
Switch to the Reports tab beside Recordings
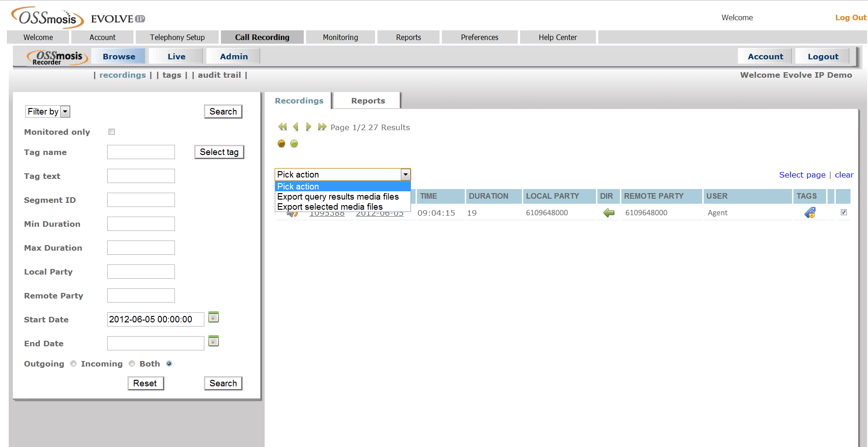tap(368, 101)
